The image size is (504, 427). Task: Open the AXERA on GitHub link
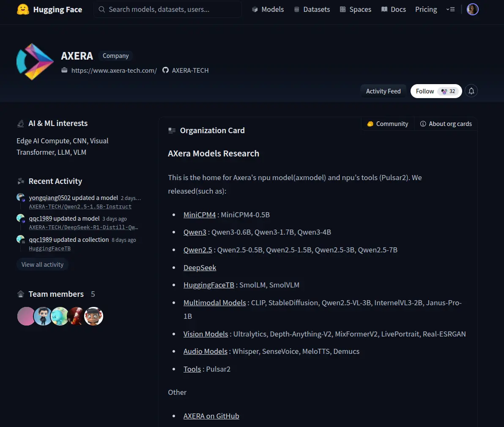[x=211, y=416]
